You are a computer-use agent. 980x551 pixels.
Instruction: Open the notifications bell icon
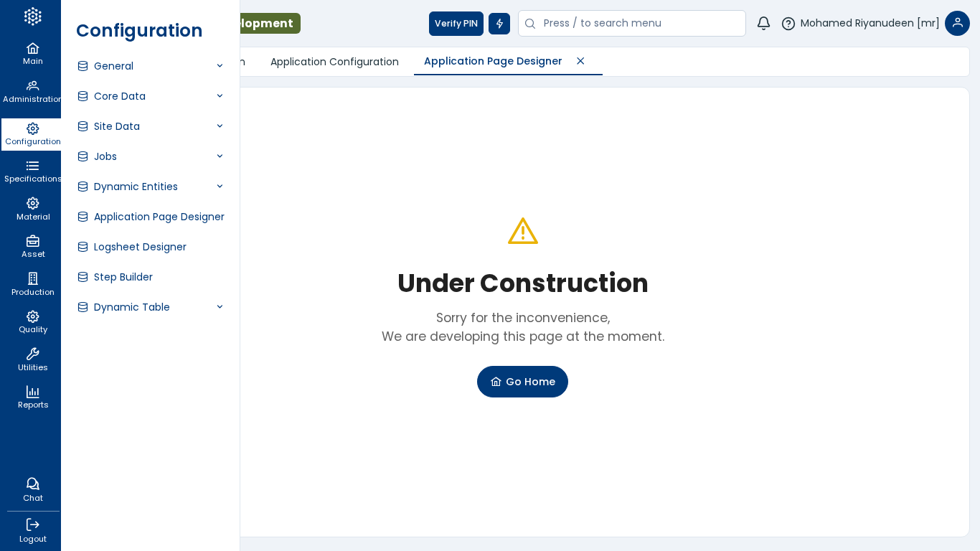tap(763, 24)
